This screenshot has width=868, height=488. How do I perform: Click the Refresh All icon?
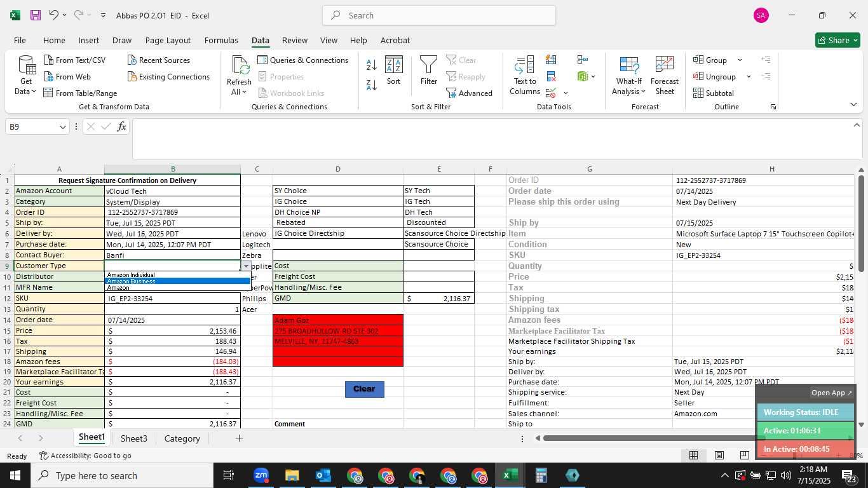point(239,65)
